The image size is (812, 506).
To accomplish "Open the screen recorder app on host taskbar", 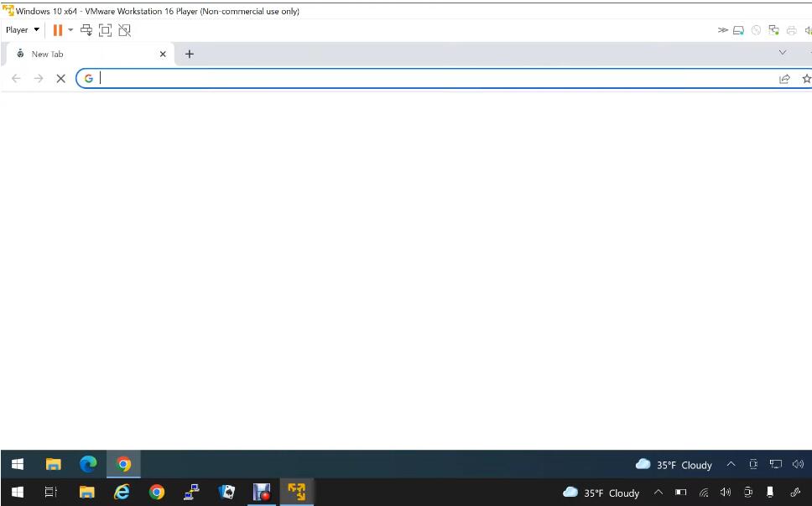I will point(262,492).
